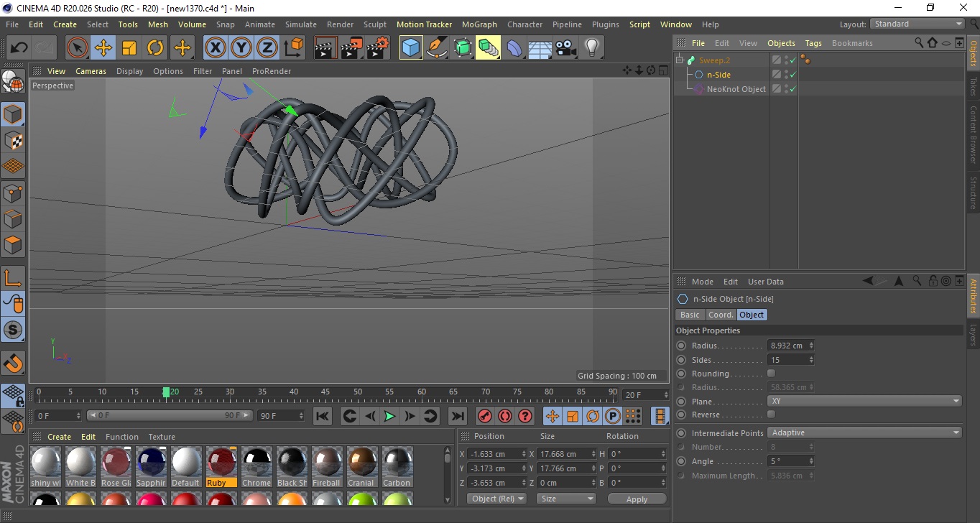
Task: Add a Floor environment object
Action: (540, 48)
